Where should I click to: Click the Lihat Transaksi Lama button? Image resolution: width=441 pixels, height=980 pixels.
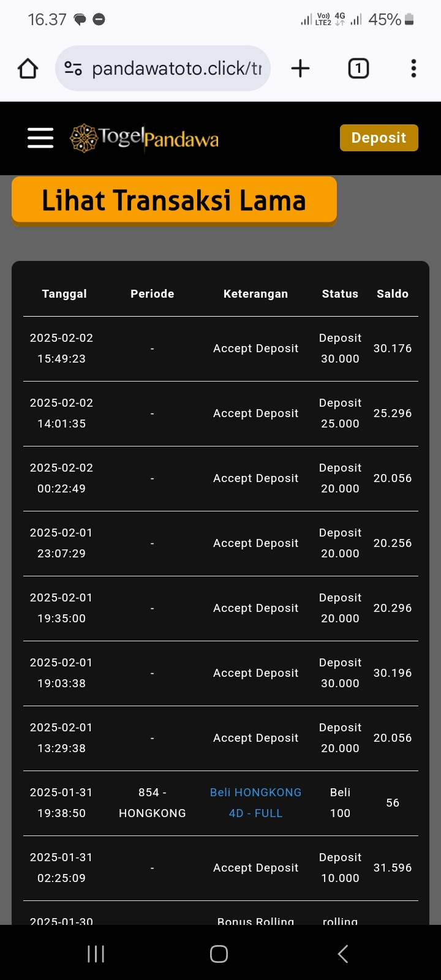[174, 200]
